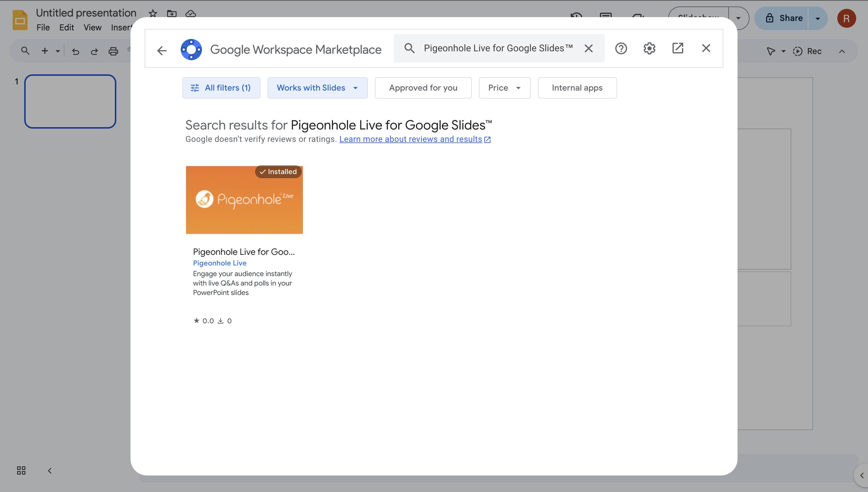868x492 pixels.
Task: Open Marketplace in a new window
Action: pos(678,48)
